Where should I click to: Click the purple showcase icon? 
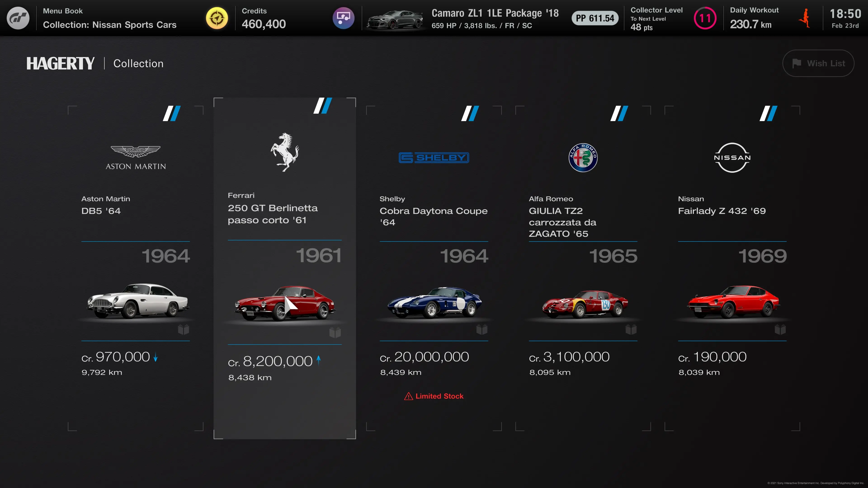(343, 18)
